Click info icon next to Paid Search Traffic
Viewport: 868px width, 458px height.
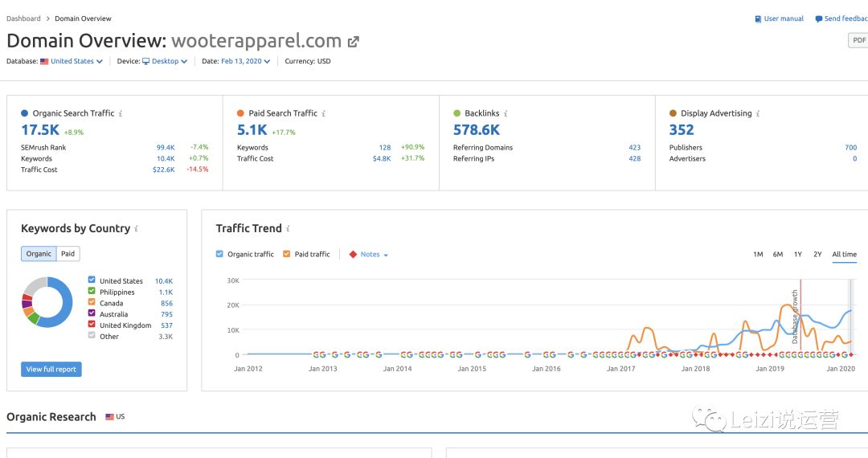point(323,113)
